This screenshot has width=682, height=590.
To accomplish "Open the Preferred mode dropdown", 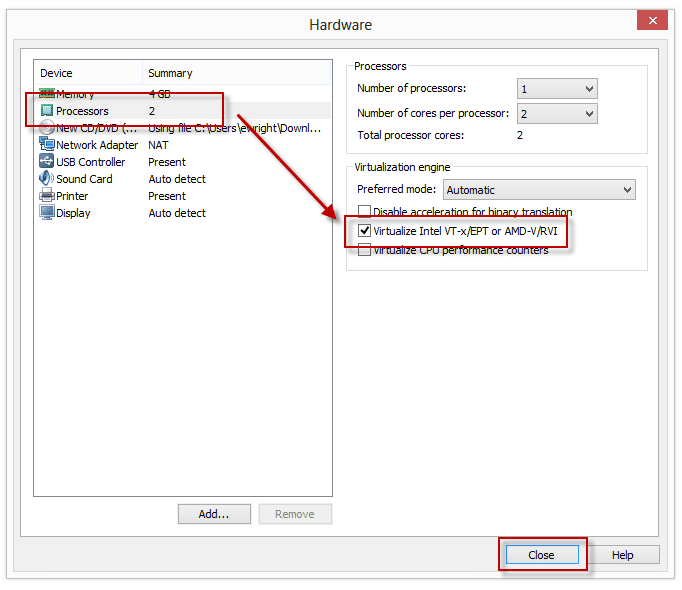I will point(539,190).
